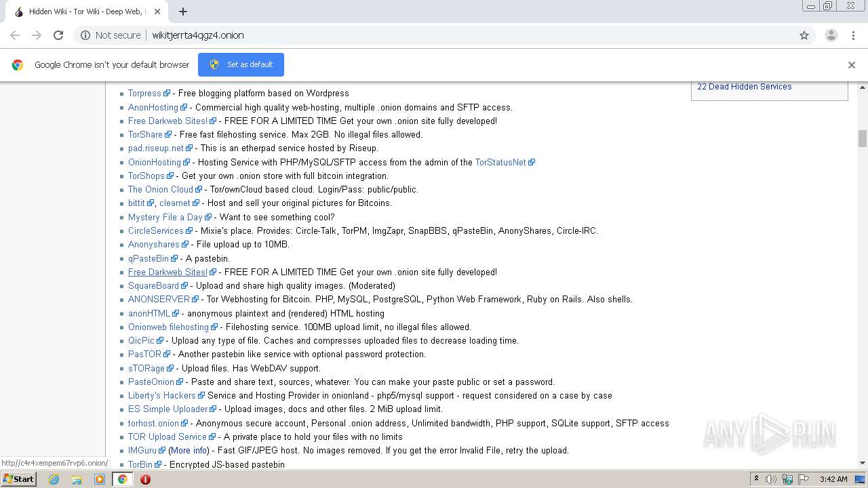The image size is (868, 488).
Task: Open a new browser tab
Action: click(183, 12)
